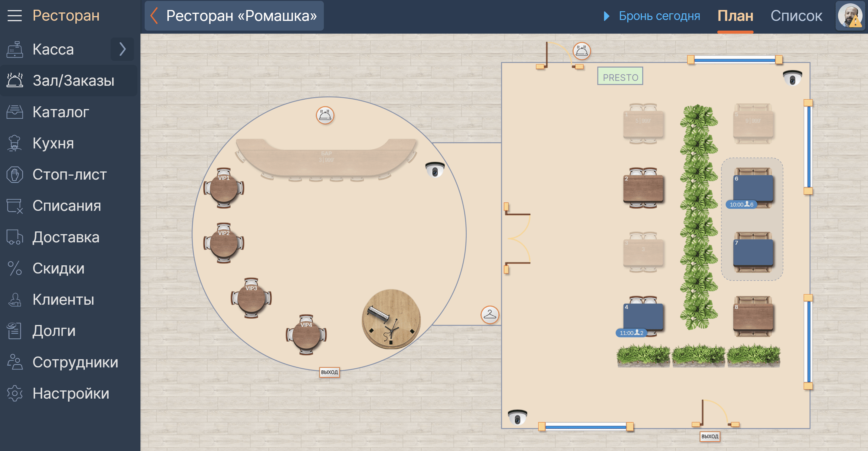Viewport: 868px width, 451px height.
Task: Click the PRESTO label button
Action: [x=620, y=77]
